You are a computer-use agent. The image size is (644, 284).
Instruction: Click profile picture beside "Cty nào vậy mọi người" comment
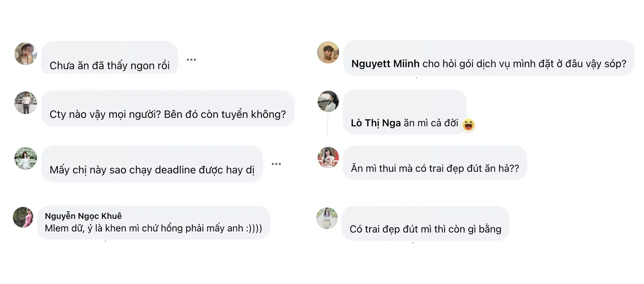[x=26, y=102]
